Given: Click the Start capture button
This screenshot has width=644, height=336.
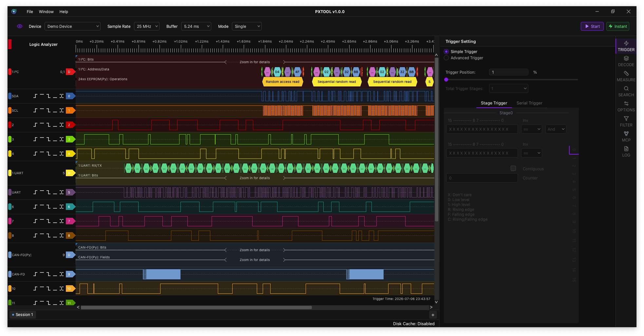Looking at the screenshot, I should click(x=592, y=26).
